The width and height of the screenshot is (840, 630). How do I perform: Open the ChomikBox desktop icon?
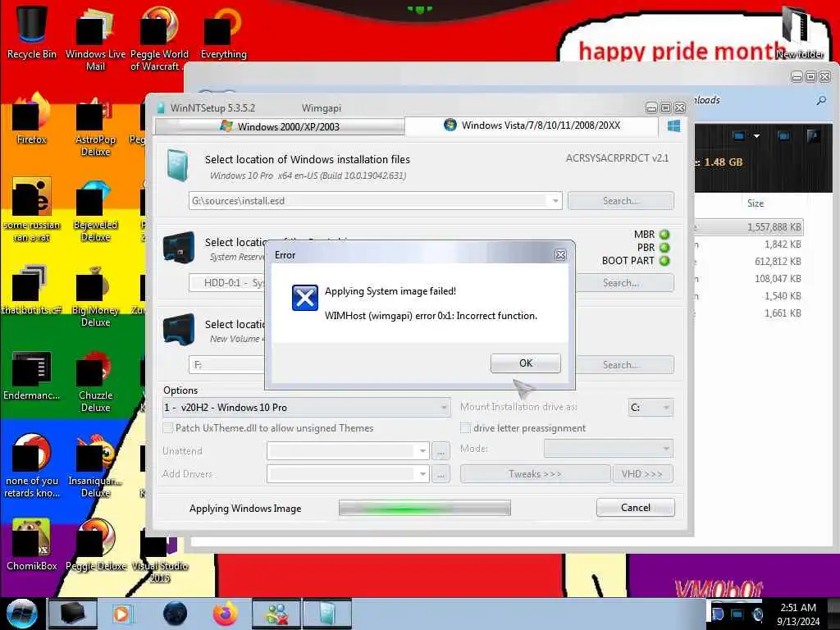pos(32,545)
